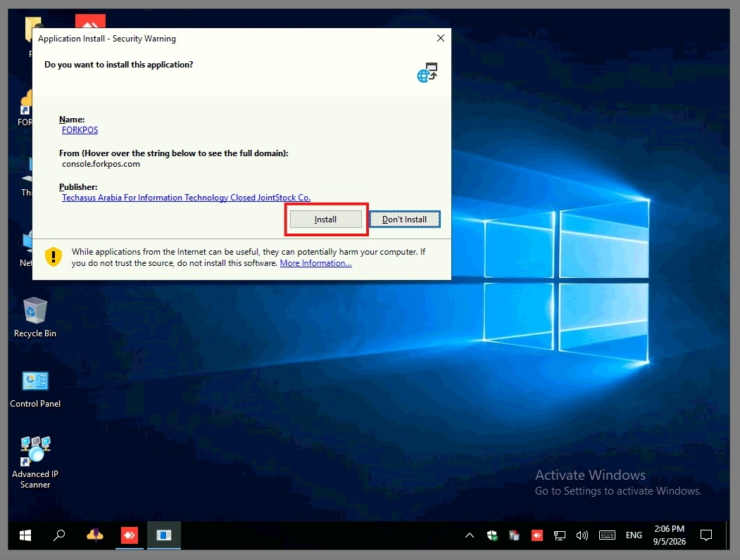Select the Advanced IP Scanner desktop icon
This screenshot has width=740, height=560.
coord(35,462)
